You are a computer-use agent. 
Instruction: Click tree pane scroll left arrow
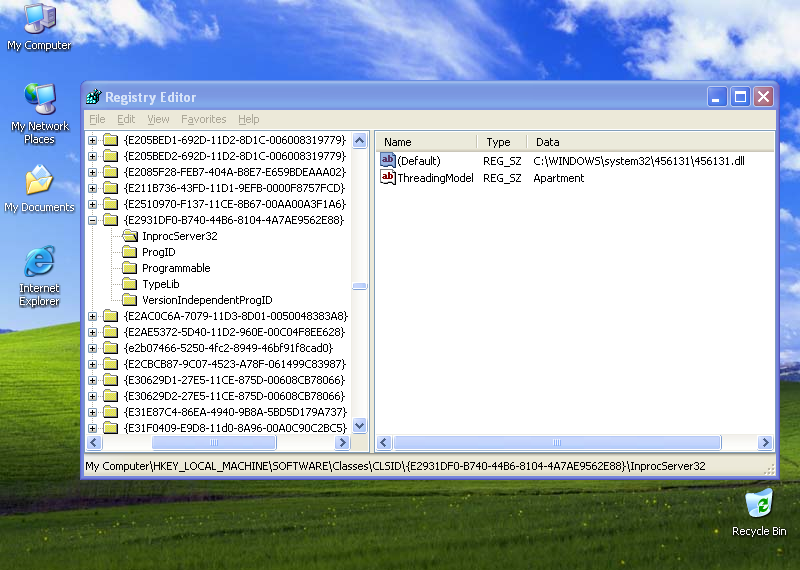click(94, 442)
